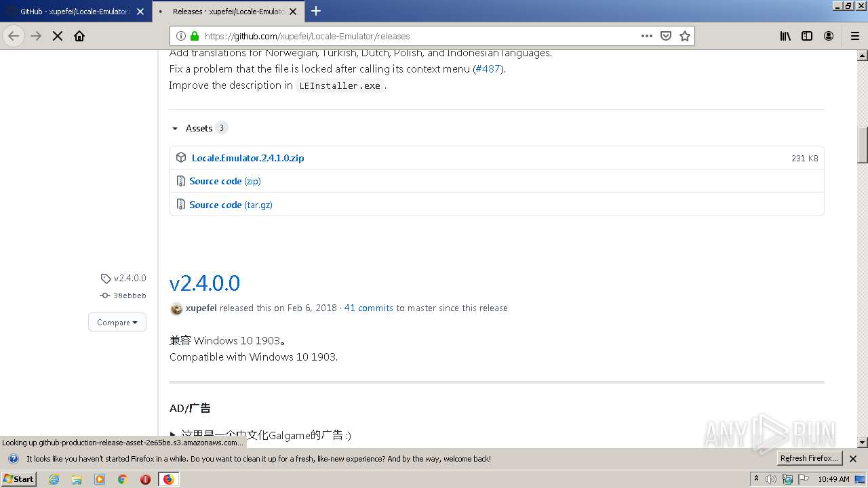Screen dimensions: 868x488
Task: Collapse the Assets section triangle
Action: point(175,128)
